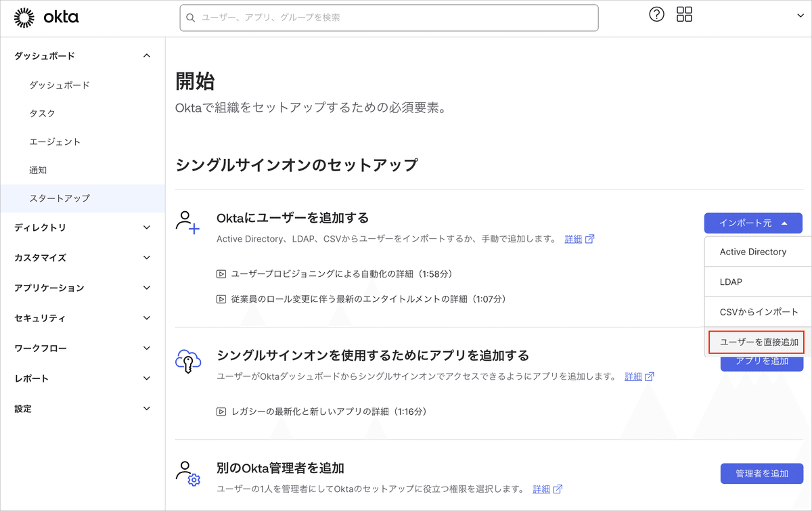Click the add-user person icon
This screenshot has width=812, height=511.
click(x=187, y=223)
